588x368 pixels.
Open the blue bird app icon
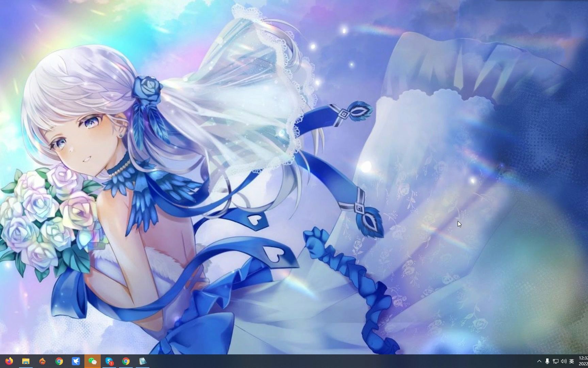point(76,361)
